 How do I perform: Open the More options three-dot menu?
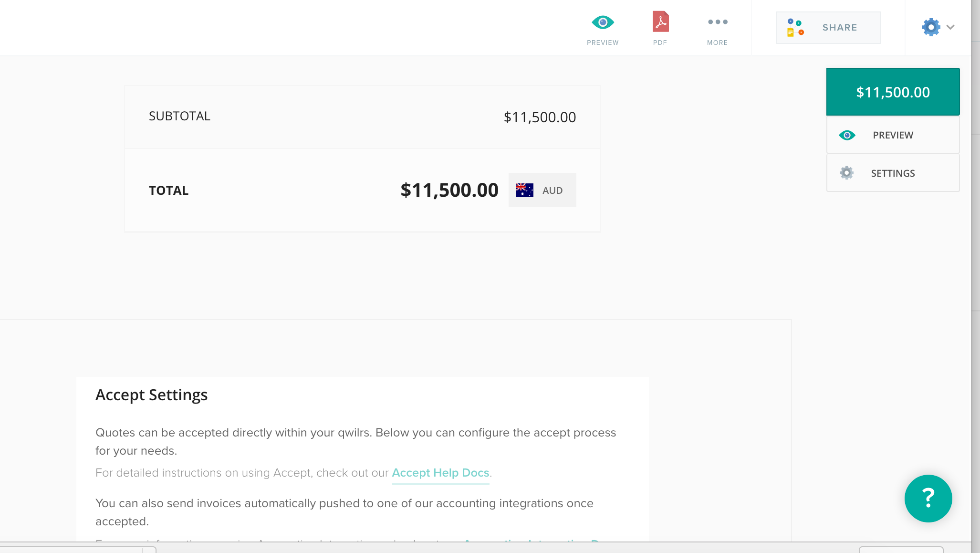click(718, 22)
